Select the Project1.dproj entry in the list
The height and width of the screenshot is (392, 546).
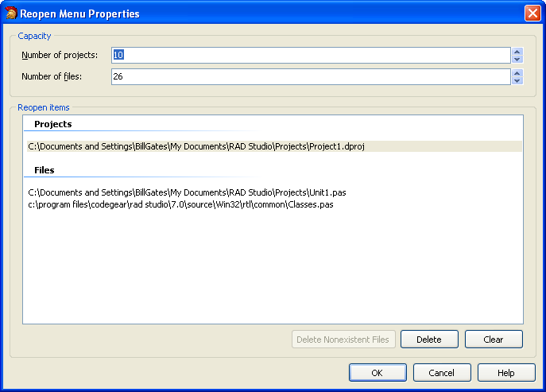point(196,146)
